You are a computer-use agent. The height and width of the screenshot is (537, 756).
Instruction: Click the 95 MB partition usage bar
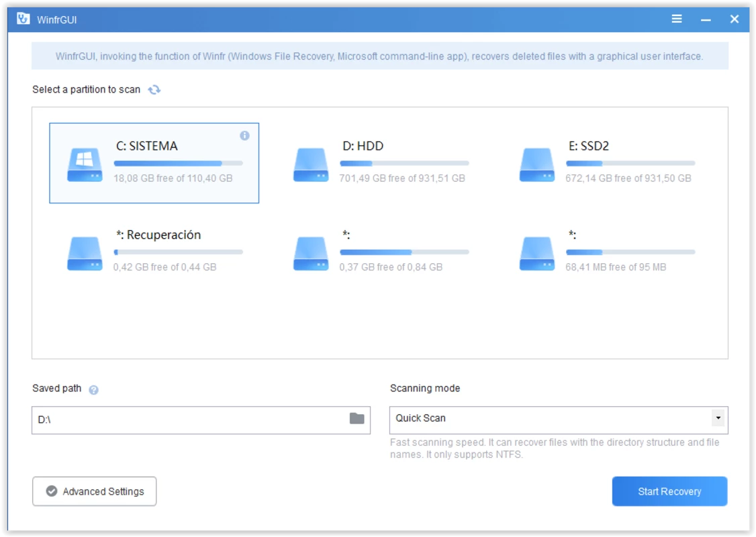coord(630,252)
